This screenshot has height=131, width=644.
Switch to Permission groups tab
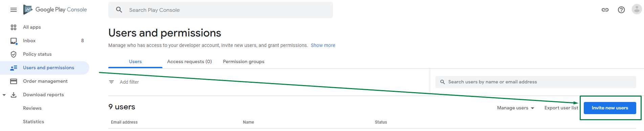pos(244,61)
